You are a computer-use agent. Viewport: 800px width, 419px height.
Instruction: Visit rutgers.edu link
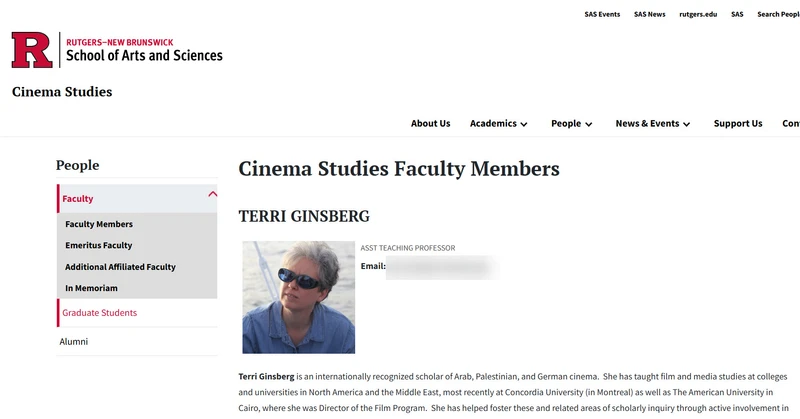click(698, 14)
